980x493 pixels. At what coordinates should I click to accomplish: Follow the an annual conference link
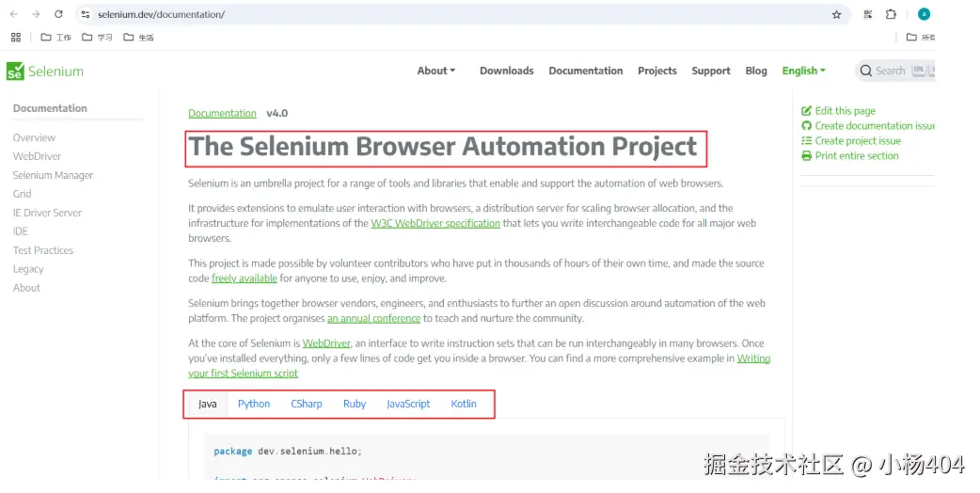373,318
